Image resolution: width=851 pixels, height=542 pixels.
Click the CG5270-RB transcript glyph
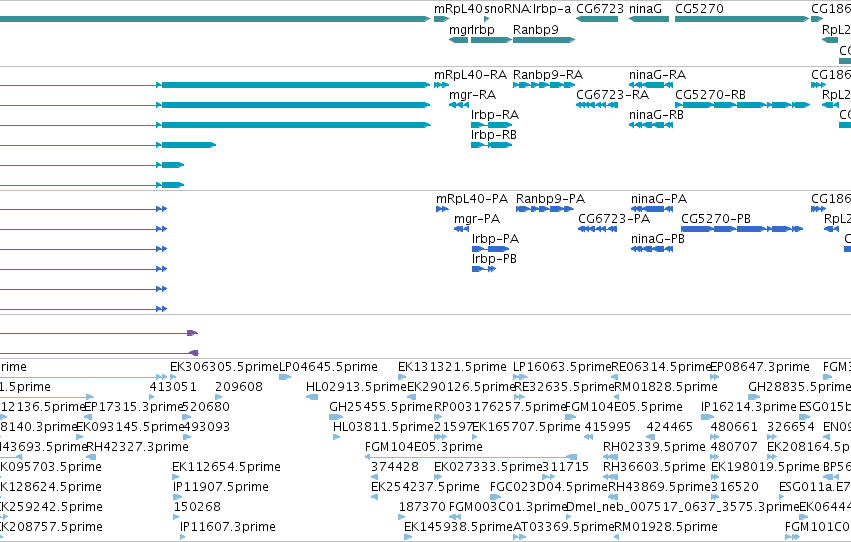pyautogui.click(x=742, y=105)
